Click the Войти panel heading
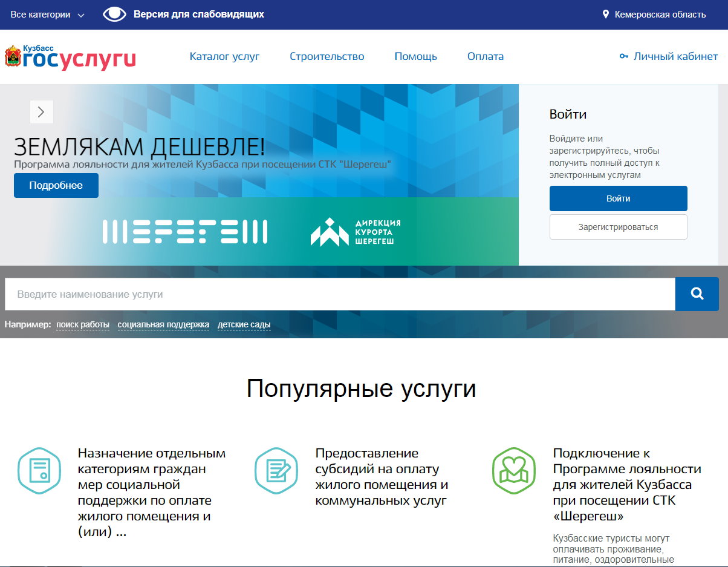 click(568, 114)
